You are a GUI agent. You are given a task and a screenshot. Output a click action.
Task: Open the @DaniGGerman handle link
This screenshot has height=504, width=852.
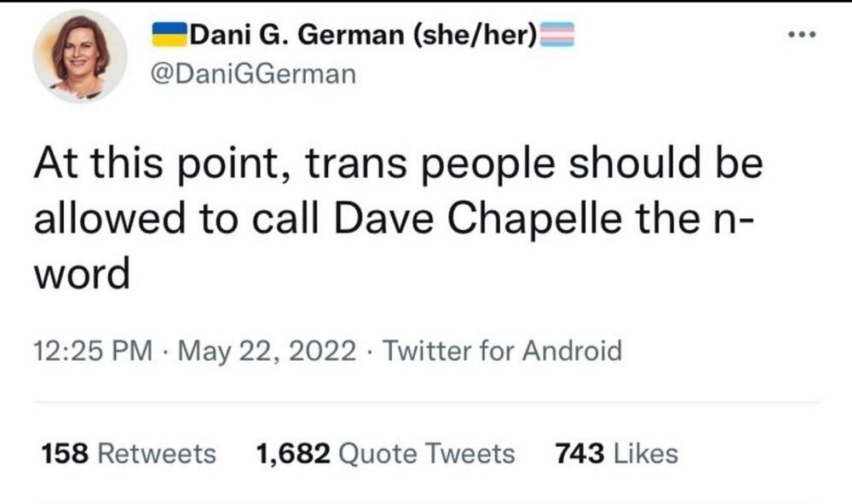(252, 74)
